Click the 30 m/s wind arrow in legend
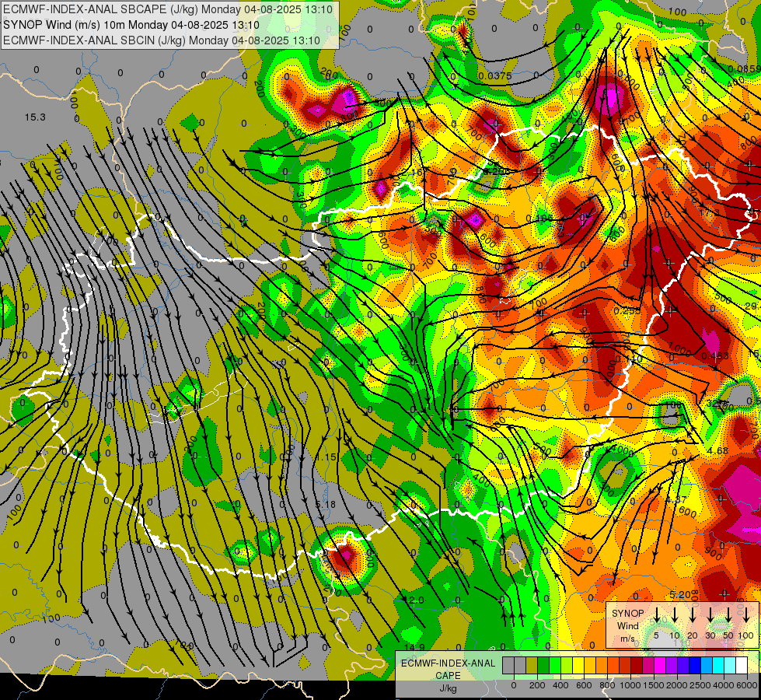Viewport: 761px width, 700px height. (x=710, y=615)
